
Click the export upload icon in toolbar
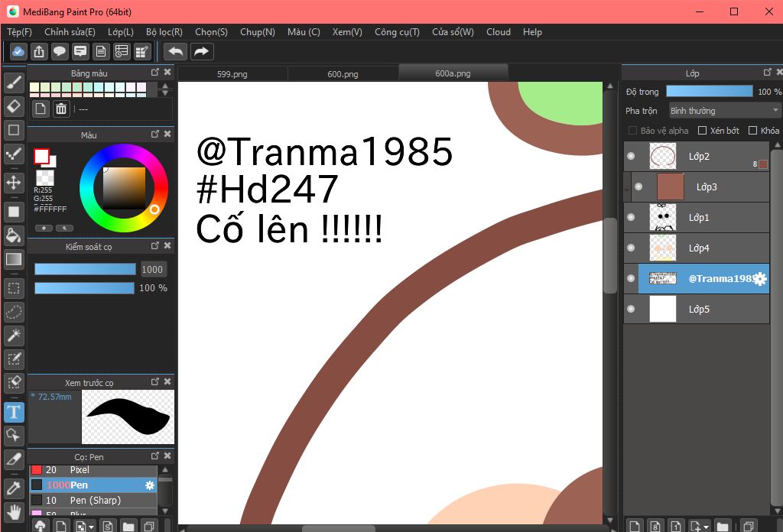pos(39,51)
